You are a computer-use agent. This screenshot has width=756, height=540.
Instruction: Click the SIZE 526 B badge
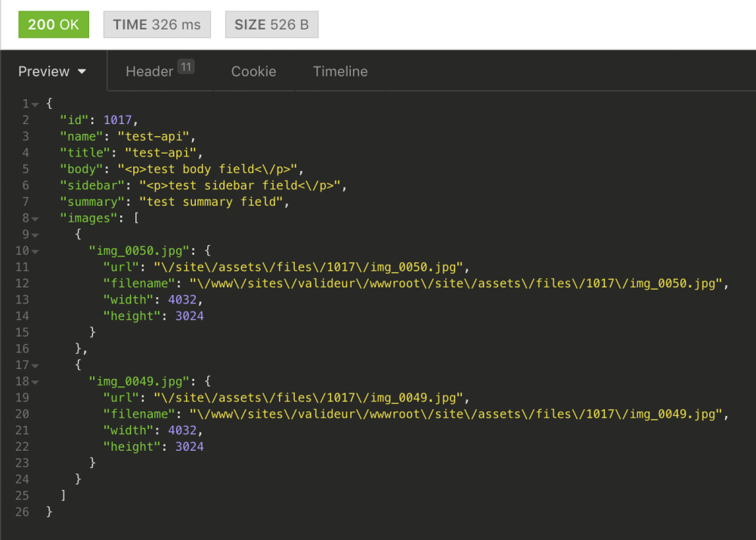click(x=271, y=24)
